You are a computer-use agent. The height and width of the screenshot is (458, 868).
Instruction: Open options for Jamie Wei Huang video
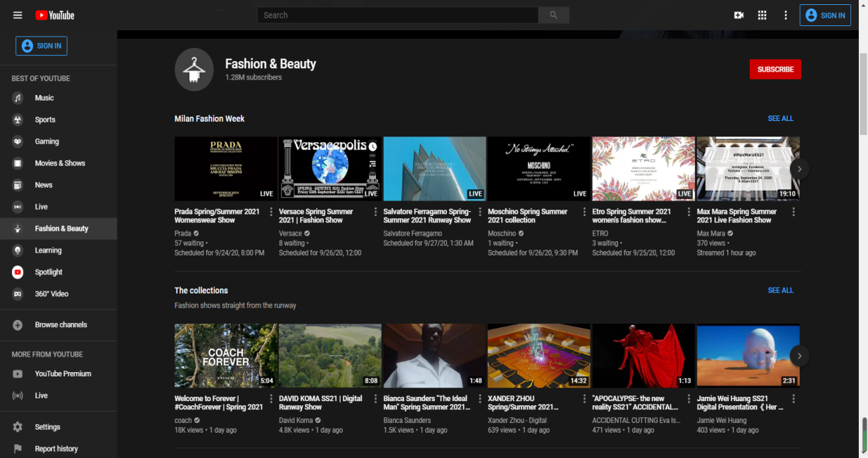[794, 399]
